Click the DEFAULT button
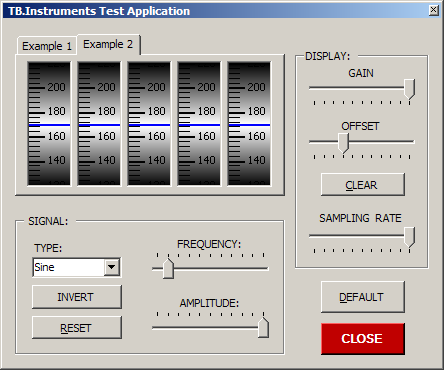This screenshot has width=444, height=370. (x=363, y=297)
